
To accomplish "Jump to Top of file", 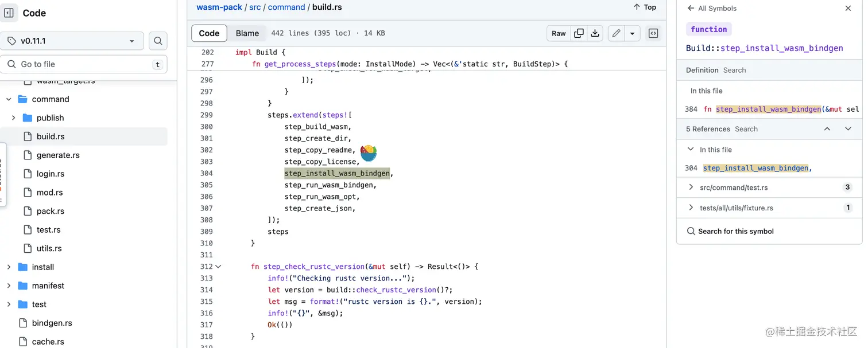I will point(645,7).
